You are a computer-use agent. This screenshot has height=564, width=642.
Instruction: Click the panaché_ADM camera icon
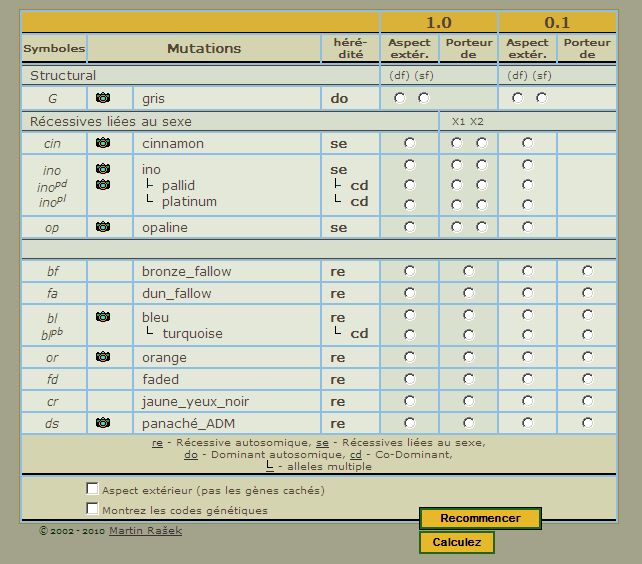[x=102, y=423]
